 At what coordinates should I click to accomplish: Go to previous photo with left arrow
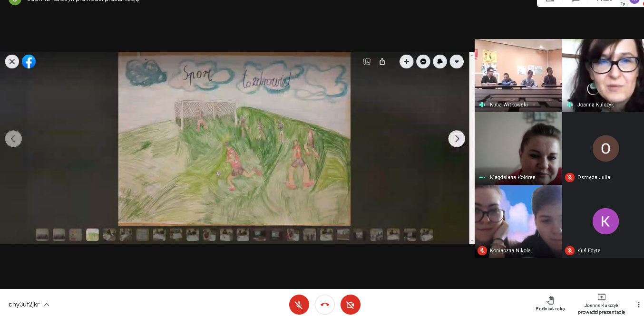(13, 139)
